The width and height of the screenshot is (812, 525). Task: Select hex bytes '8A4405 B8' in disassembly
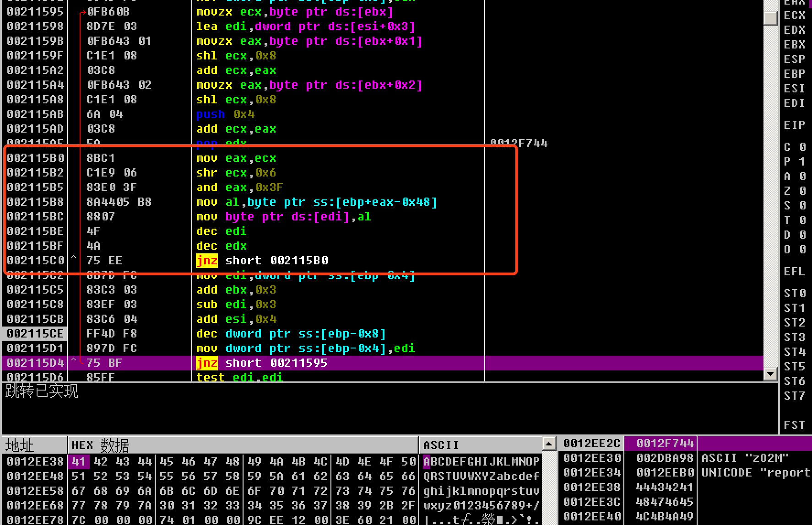119,202
